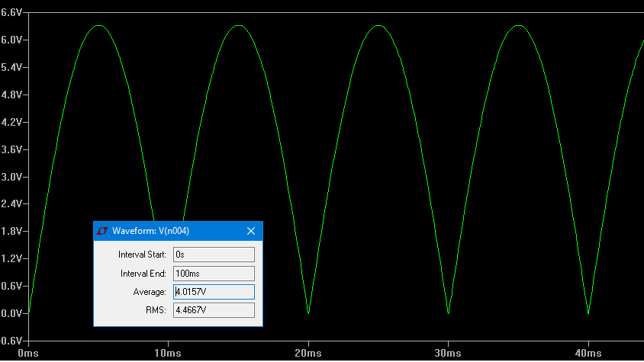
Task: Click the 4.2V vertical axis label
Action: click(11, 122)
